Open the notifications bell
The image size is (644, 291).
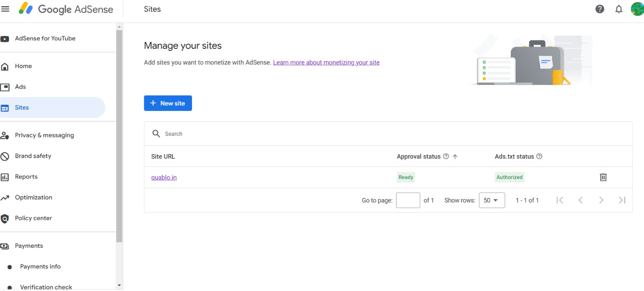[x=619, y=9]
